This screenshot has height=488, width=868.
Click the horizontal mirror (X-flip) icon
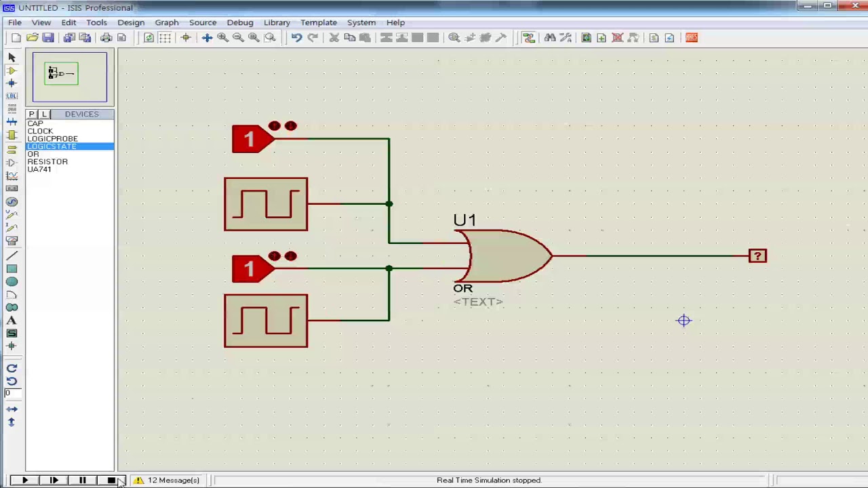click(12, 409)
